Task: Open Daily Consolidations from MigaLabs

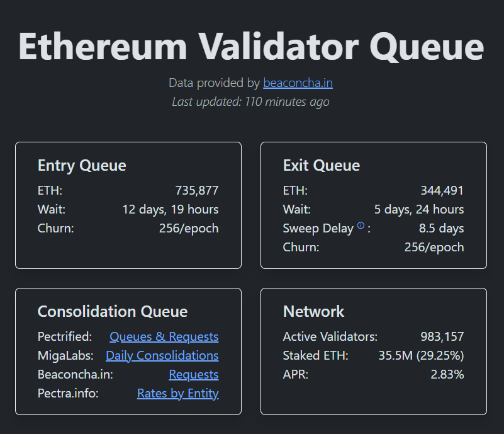Action: coord(162,355)
